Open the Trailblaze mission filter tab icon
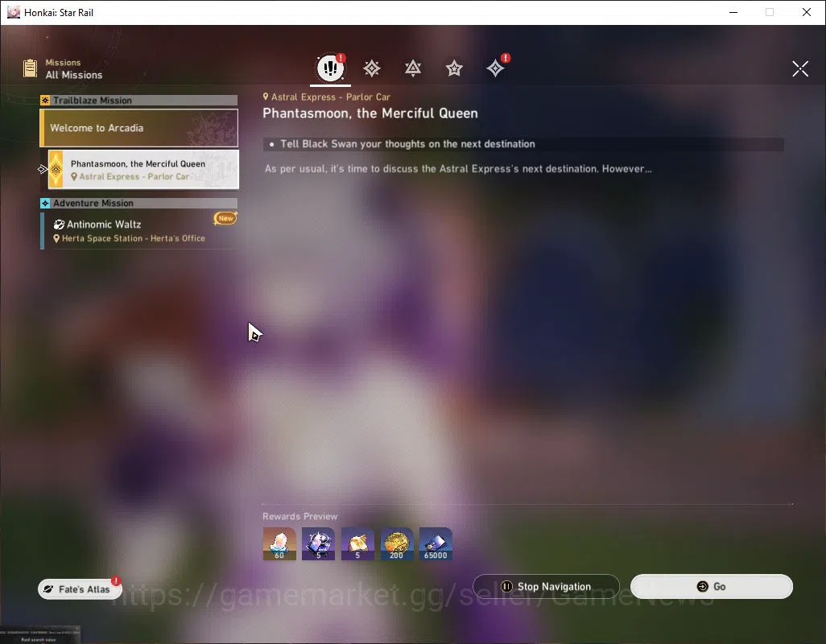 (372, 68)
